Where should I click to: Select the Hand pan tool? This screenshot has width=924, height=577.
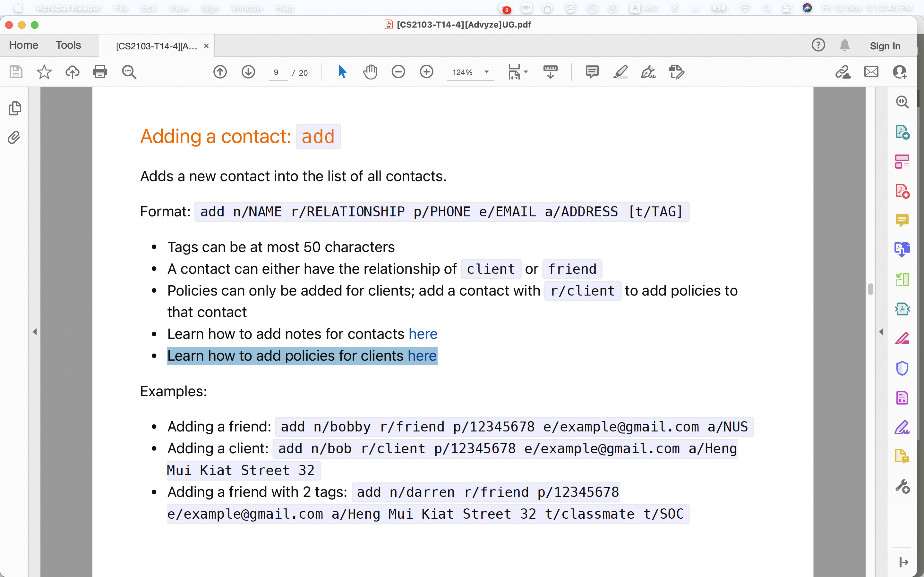(x=370, y=72)
